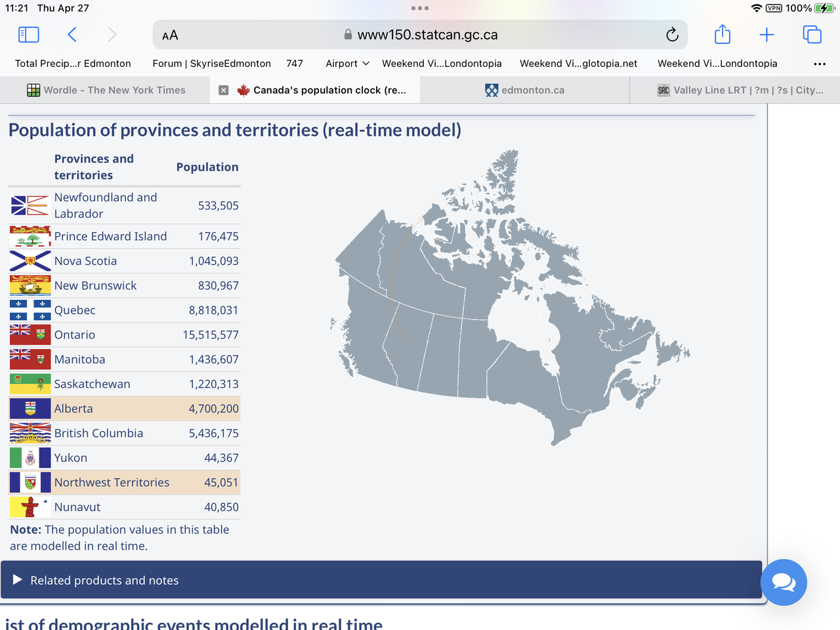The image size is (840, 630).
Task: Switch to the edmonton.ca tab
Action: tap(525, 91)
